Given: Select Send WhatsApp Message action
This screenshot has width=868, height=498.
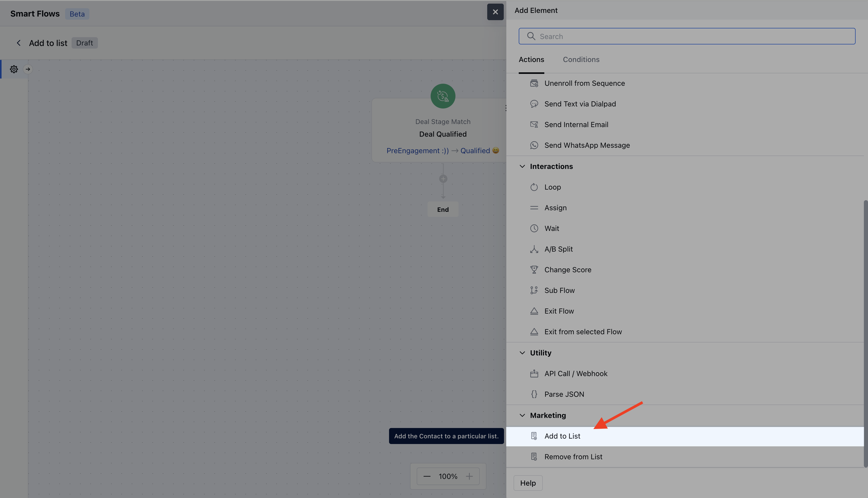Looking at the screenshot, I should click(x=586, y=145).
